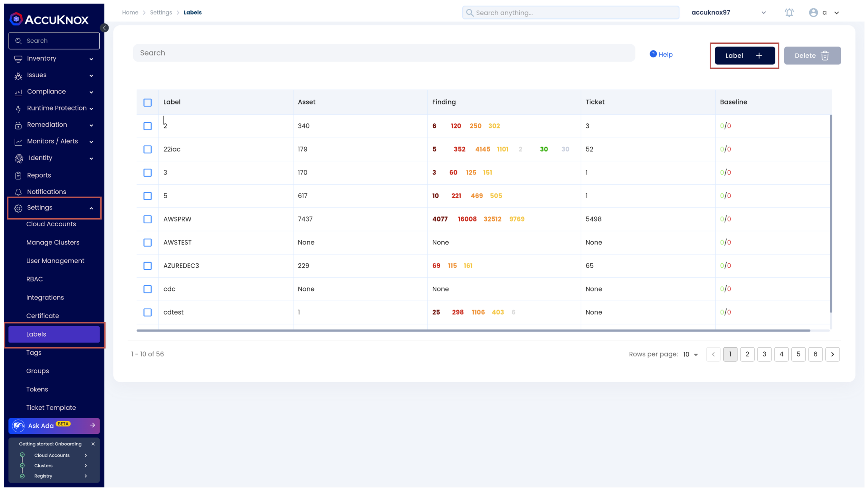
Task: Select the AWSTEST row checkbox
Action: [147, 243]
